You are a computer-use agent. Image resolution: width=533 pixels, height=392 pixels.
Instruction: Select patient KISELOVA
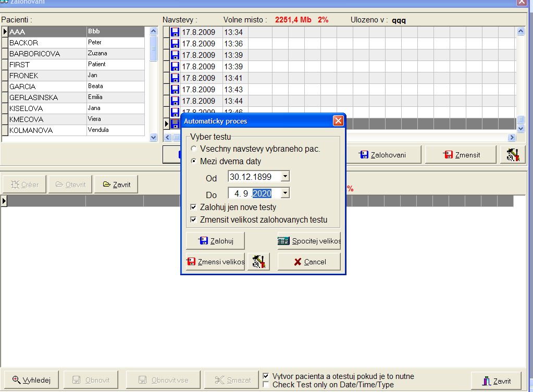click(x=77, y=108)
